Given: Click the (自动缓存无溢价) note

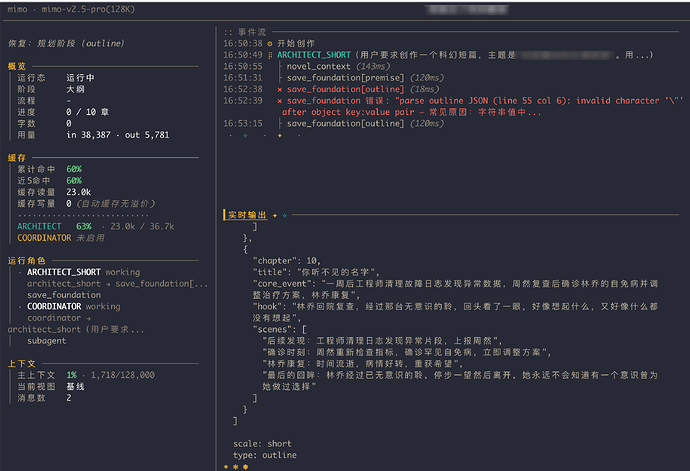Looking at the screenshot, I should point(116,204).
